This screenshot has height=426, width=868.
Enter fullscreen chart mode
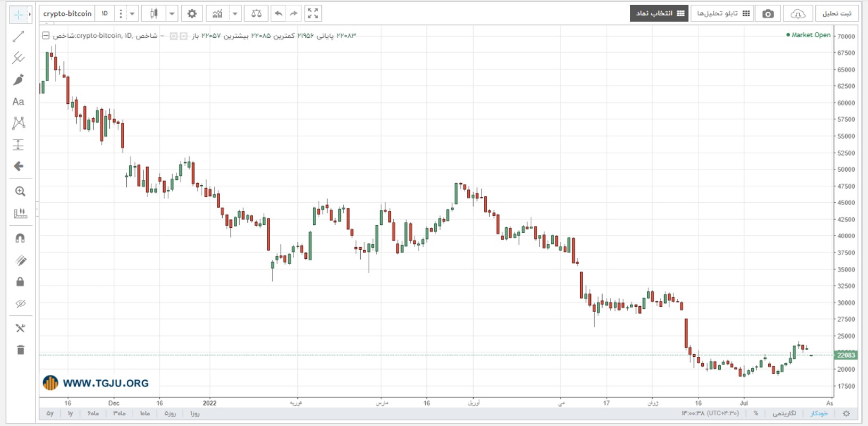pos(313,13)
